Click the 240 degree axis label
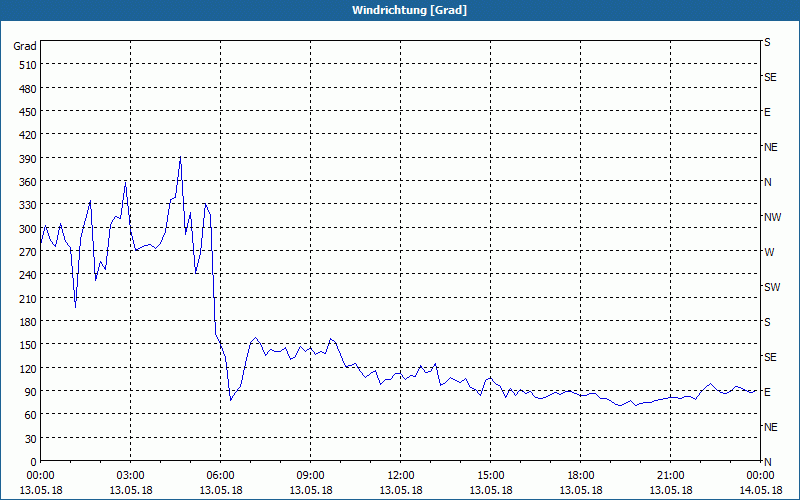 click(x=28, y=276)
